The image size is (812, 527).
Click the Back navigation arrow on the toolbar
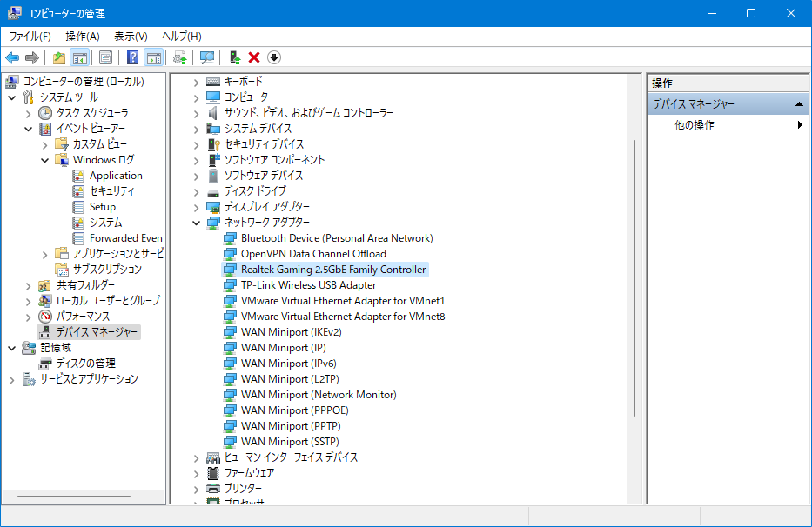pyautogui.click(x=11, y=57)
